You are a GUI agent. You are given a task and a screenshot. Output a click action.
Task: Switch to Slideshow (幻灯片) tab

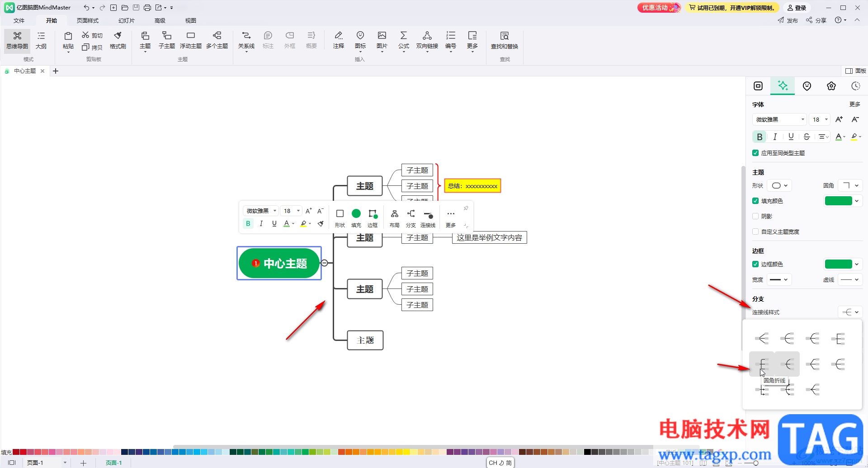click(x=127, y=20)
